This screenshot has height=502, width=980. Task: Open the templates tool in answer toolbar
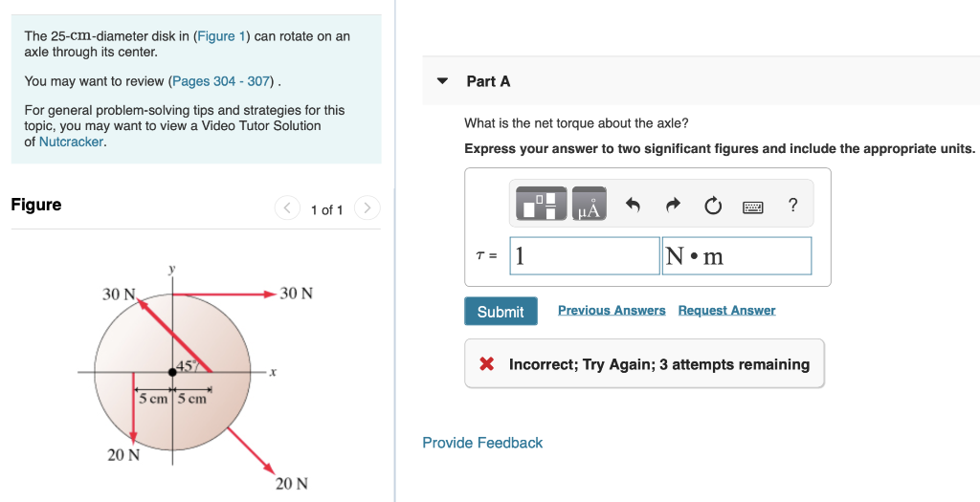pyautogui.click(x=542, y=204)
